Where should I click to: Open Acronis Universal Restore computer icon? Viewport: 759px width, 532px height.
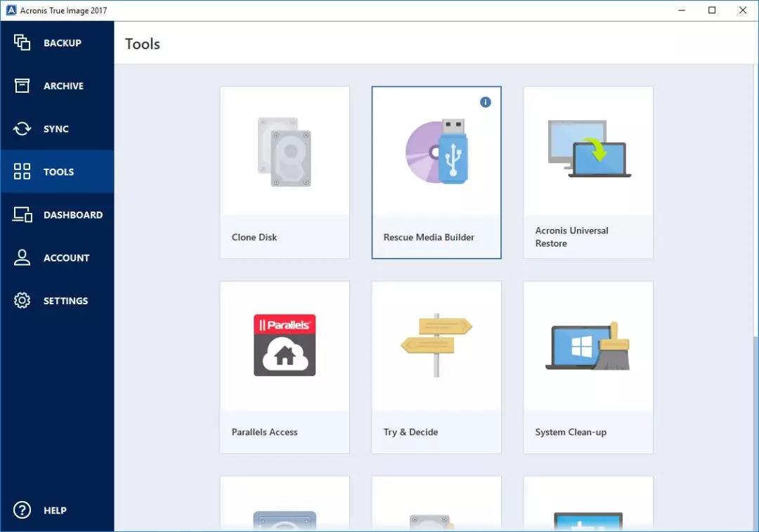click(x=588, y=149)
